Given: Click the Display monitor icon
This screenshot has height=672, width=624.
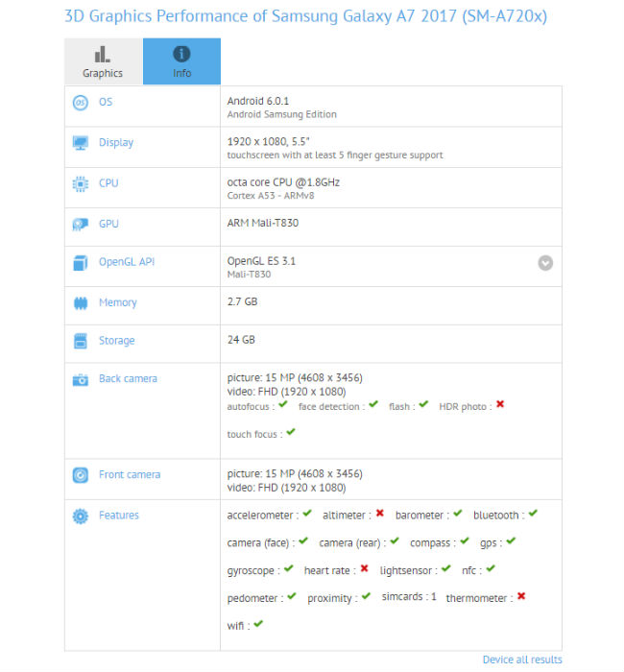Looking at the screenshot, I should pyautogui.click(x=81, y=143).
